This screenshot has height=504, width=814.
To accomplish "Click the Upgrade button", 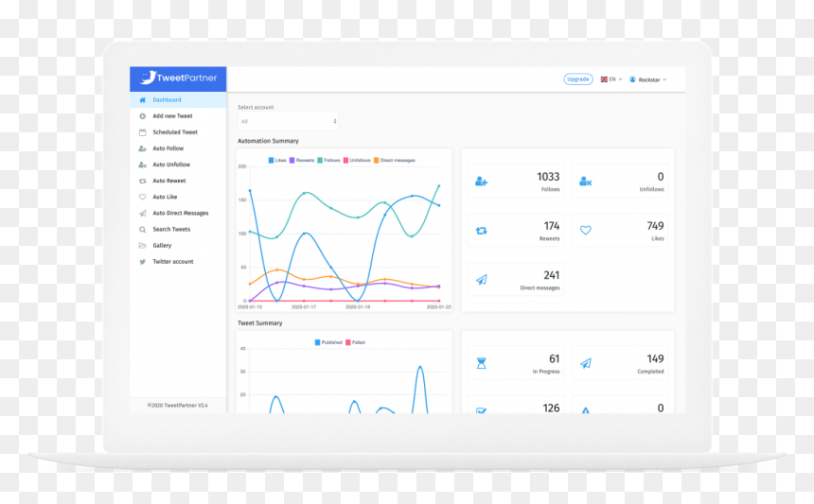I will click(x=577, y=79).
